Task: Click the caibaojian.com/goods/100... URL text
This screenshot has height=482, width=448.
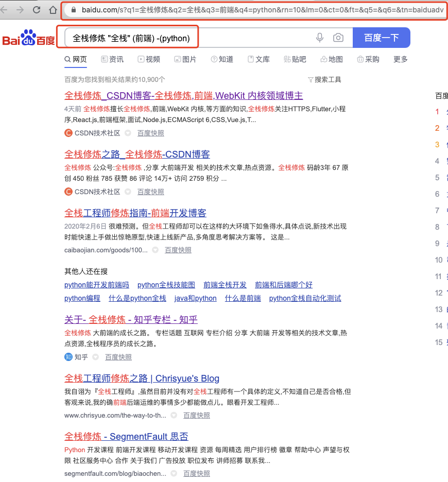Action: [x=106, y=250]
